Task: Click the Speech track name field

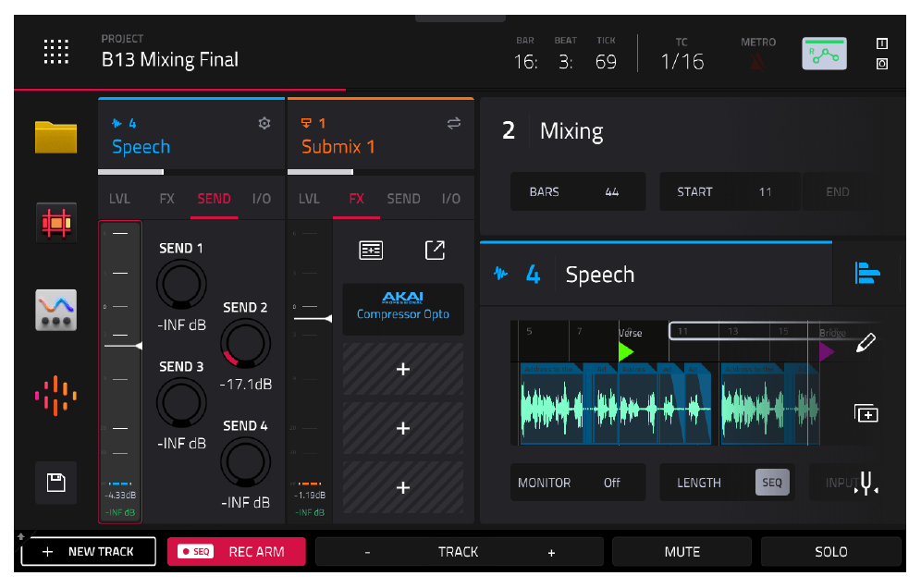Action: coord(600,275)
